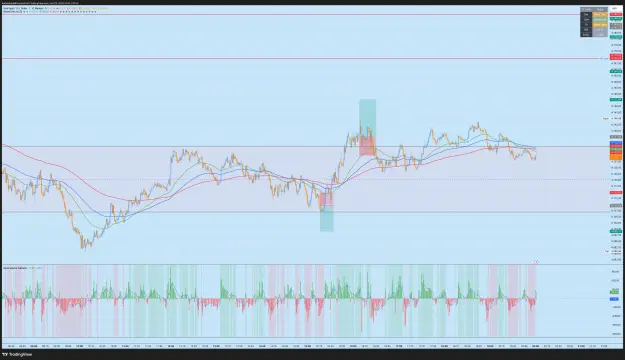The image size is (625, 360).
Task: Click the green price label next to the short box target
Action: (x=615, y=231)
